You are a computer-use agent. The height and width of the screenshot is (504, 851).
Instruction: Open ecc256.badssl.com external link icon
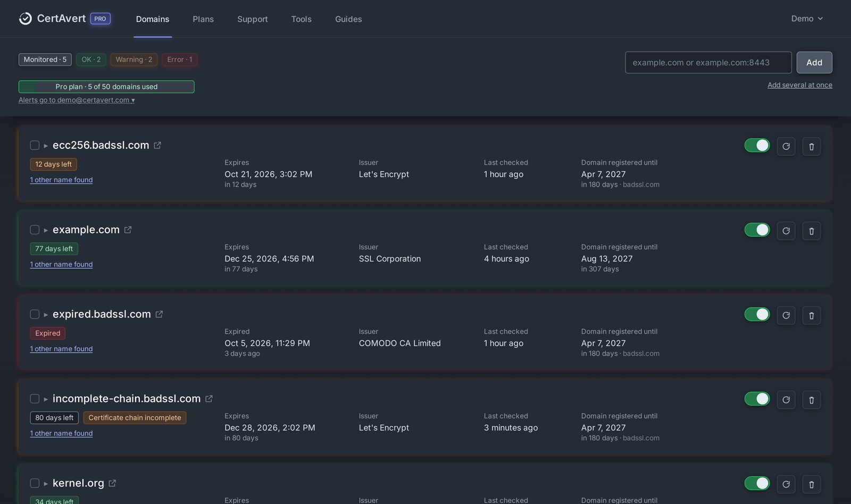point(157,145)
